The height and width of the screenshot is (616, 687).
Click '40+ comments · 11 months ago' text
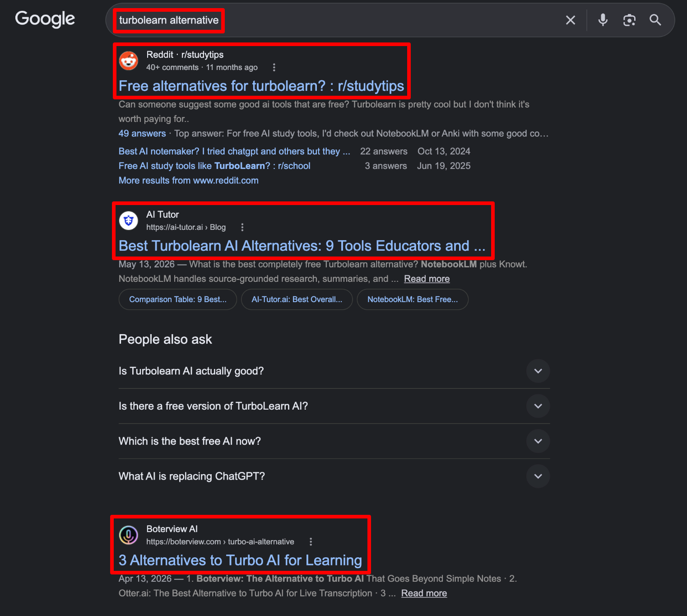tap(202, 67)
